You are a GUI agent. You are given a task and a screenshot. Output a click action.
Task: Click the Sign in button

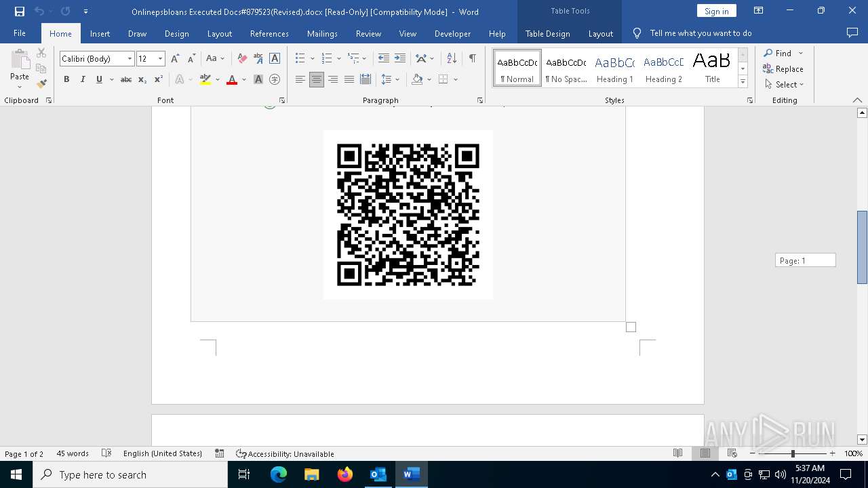[716, 11]
